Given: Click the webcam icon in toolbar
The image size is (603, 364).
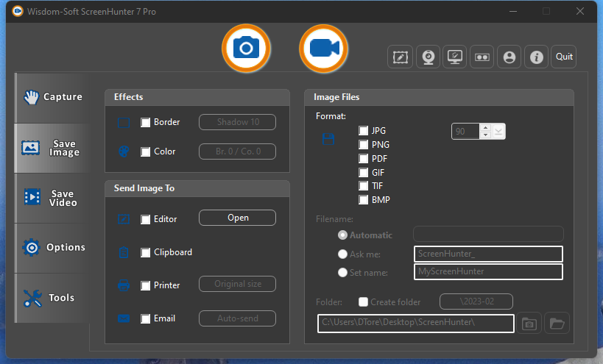Looking at the screenshot, I should [x=428, y=57].
